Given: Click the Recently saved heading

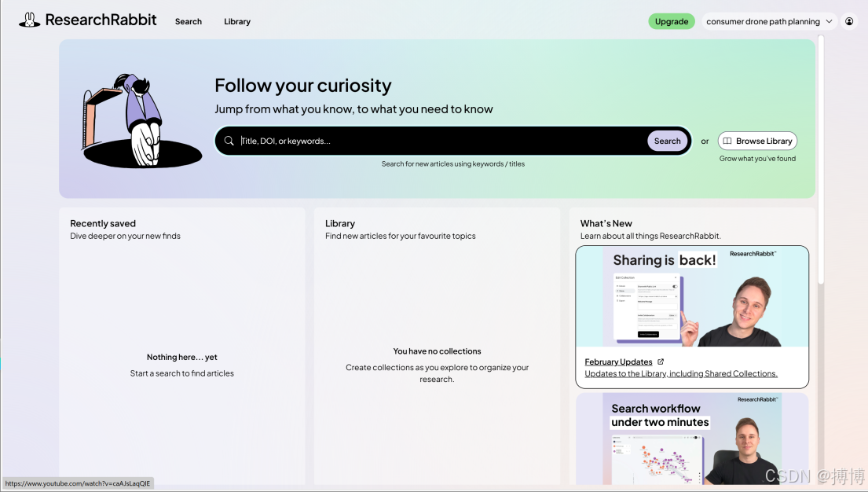Looking at the screenshot, I should tap(102, 223).
